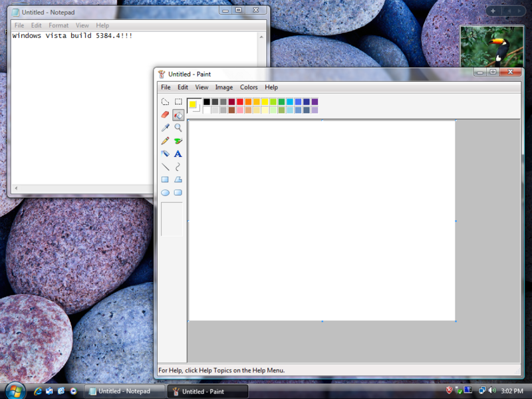Choose the Free-Form Select tool

point(165,102)
